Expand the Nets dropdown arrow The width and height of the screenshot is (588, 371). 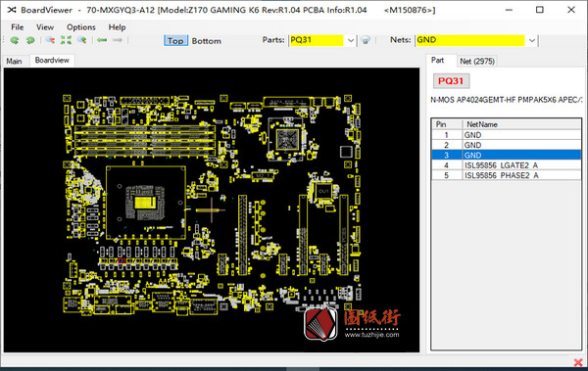coord(532,40)
